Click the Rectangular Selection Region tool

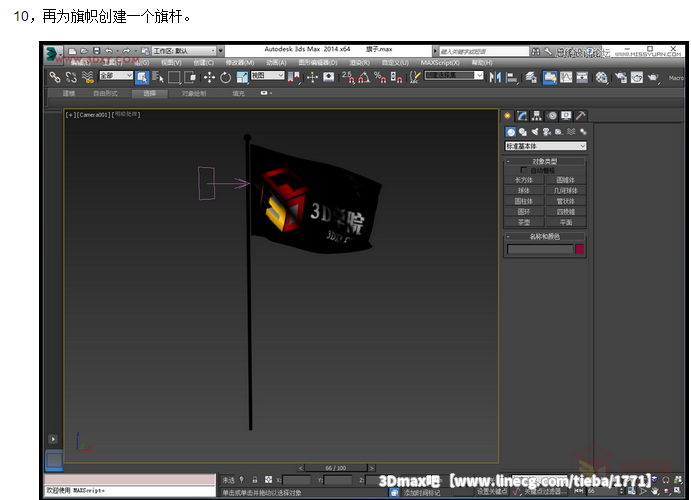click(174, 78)
